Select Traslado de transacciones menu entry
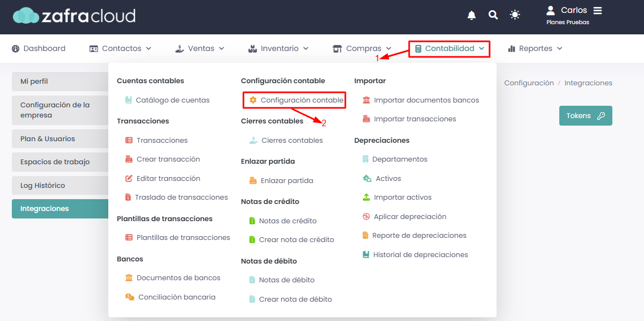The image size is (644, 321). pyautogui.click(x=176, y=197)
